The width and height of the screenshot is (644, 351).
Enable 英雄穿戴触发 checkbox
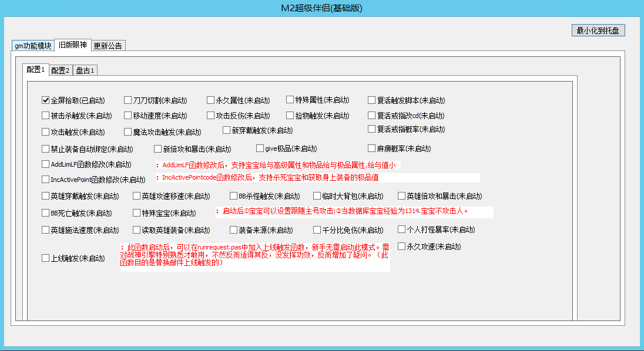46,196
